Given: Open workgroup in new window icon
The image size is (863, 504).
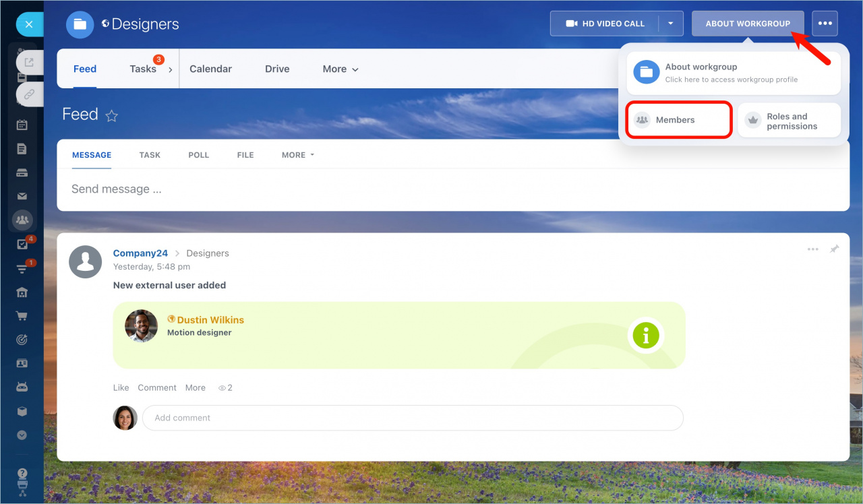Looking at the screenshot, I should 29,62.
